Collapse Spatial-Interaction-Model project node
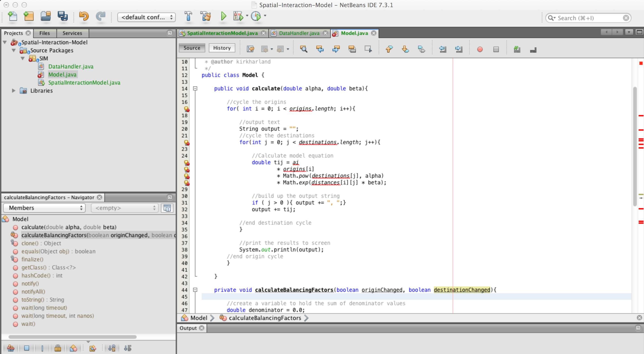644x354 pixels. (5, 42)
